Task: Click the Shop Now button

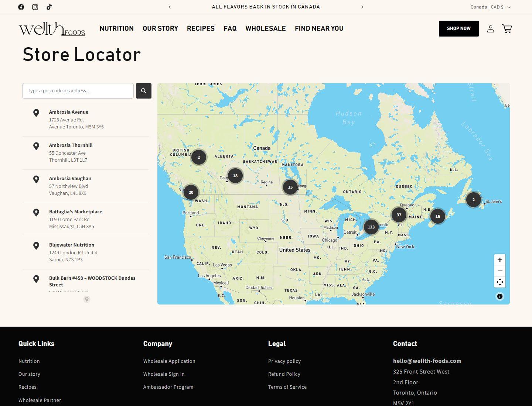Action: 459,28
